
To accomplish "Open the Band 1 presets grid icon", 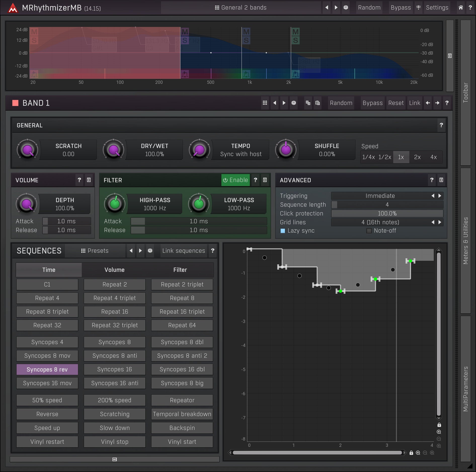I will 265,103.
